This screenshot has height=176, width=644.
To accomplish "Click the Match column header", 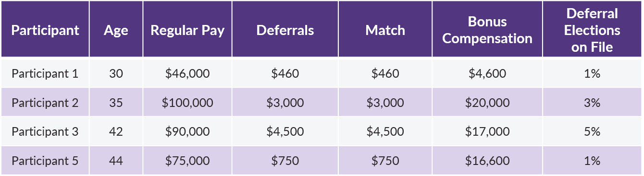I will 385,30.
